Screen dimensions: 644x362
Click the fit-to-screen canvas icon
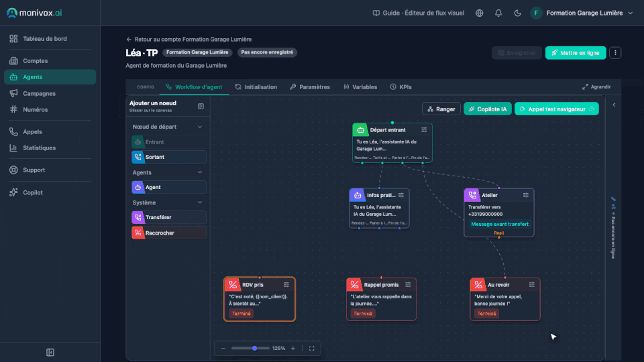coord(312,349)
